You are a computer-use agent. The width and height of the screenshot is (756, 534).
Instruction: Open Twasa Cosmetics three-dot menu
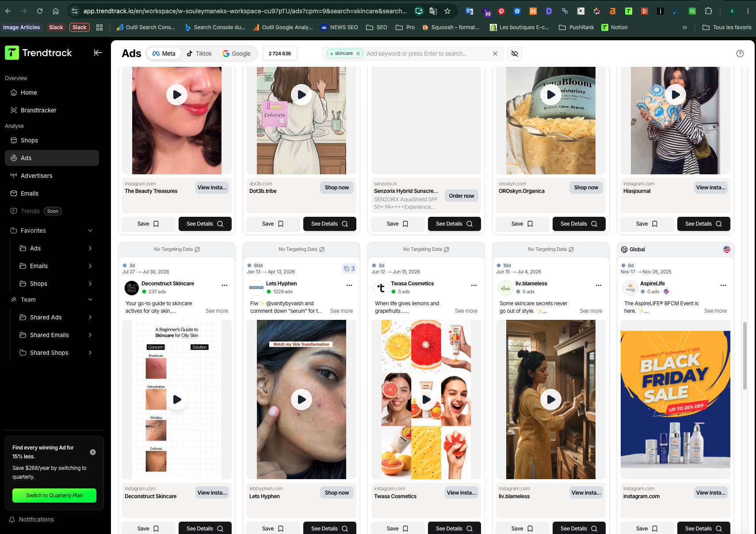pyautogui.click(x=474, y=285)
